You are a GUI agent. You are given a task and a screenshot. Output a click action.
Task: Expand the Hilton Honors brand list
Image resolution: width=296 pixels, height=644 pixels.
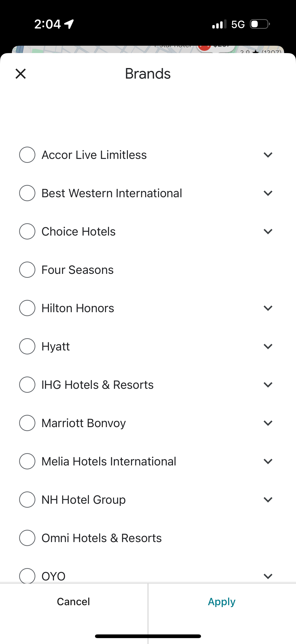click(268, 308)
